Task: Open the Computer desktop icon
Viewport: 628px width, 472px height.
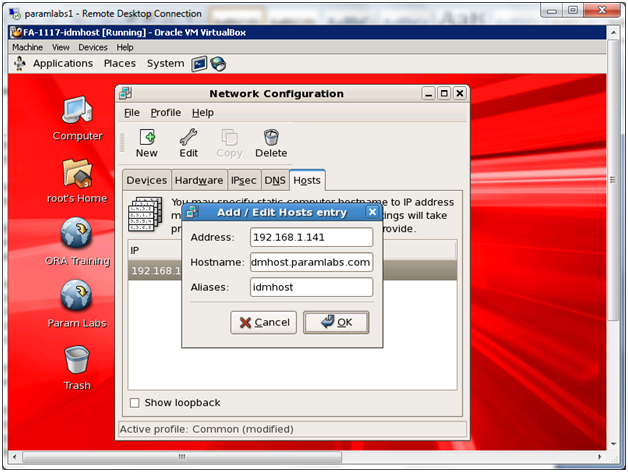Action: coord(77,110)
